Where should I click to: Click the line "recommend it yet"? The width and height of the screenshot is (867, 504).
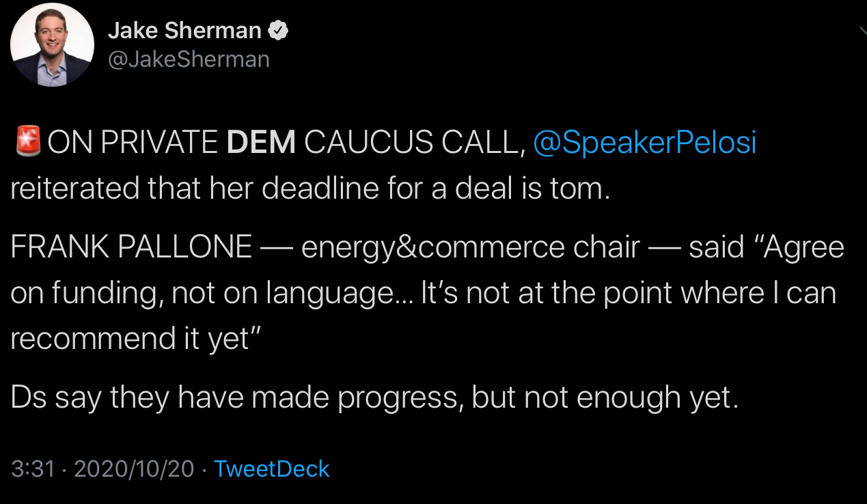pos(131,339)
